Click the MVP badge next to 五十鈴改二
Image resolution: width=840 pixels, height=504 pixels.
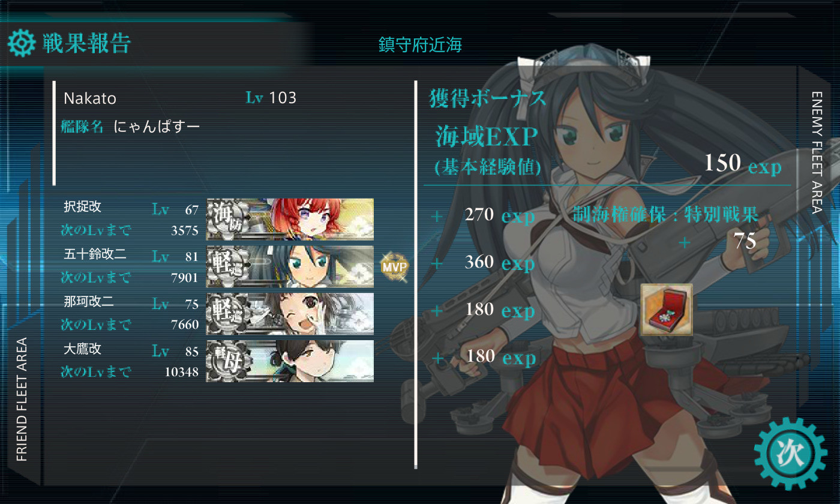[x=394, y=267]
